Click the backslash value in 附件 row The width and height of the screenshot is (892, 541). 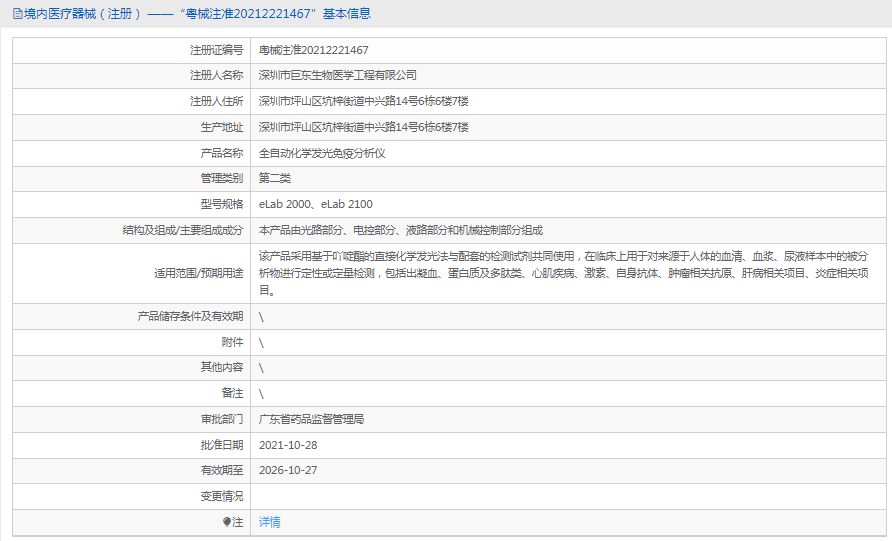tap(261, 342)
